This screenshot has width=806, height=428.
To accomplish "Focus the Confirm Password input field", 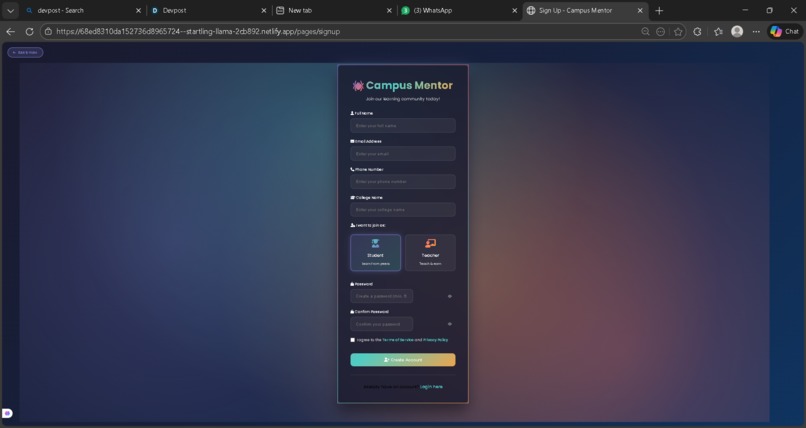I will pos(381,324).
